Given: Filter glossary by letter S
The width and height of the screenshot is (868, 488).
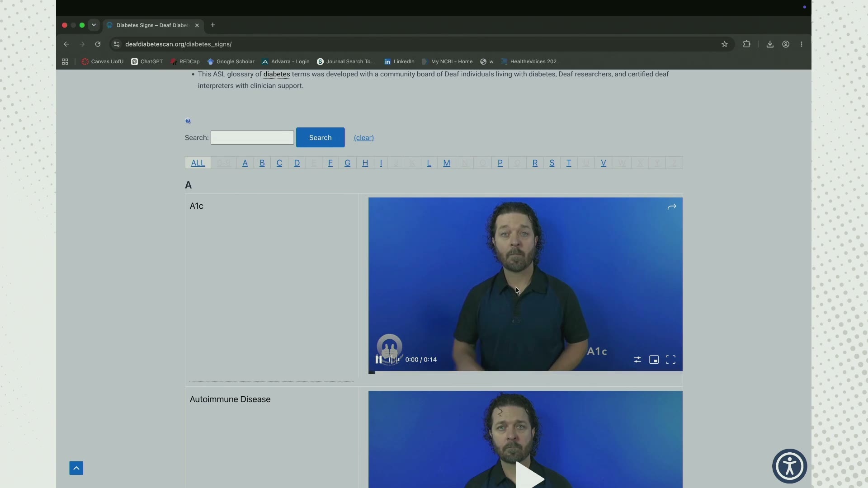Looking at the screenshot, I should click(x=552, y=163).
